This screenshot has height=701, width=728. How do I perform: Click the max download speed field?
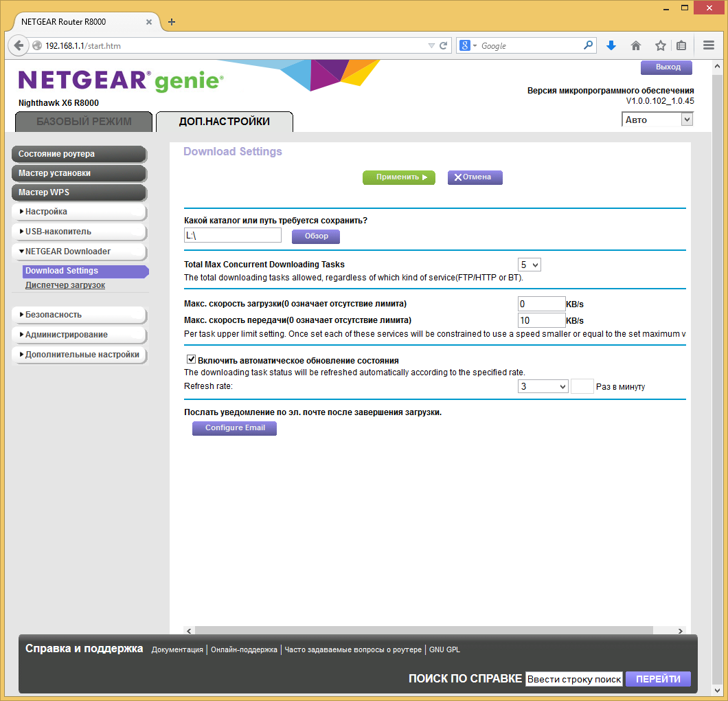point(541,304)
